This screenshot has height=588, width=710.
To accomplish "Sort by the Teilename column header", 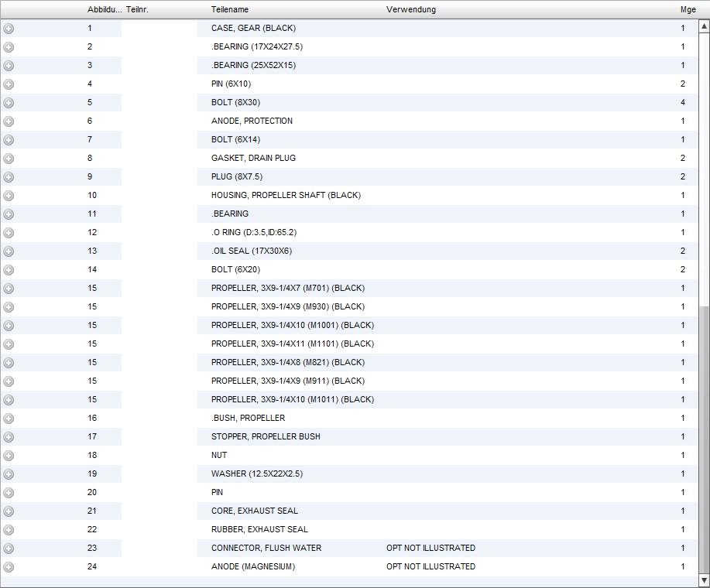I will [x=230, y=9].
